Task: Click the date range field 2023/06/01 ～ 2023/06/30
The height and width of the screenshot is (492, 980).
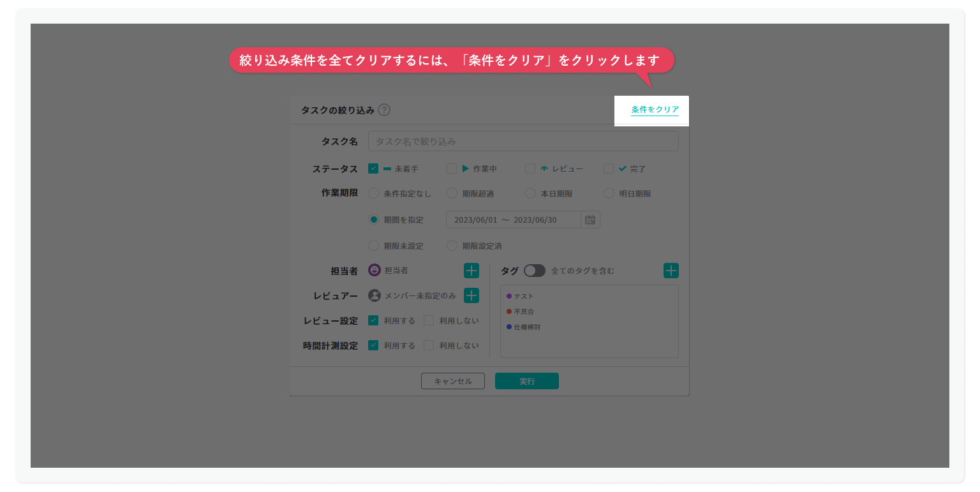Action: click(x=514, y=220)
